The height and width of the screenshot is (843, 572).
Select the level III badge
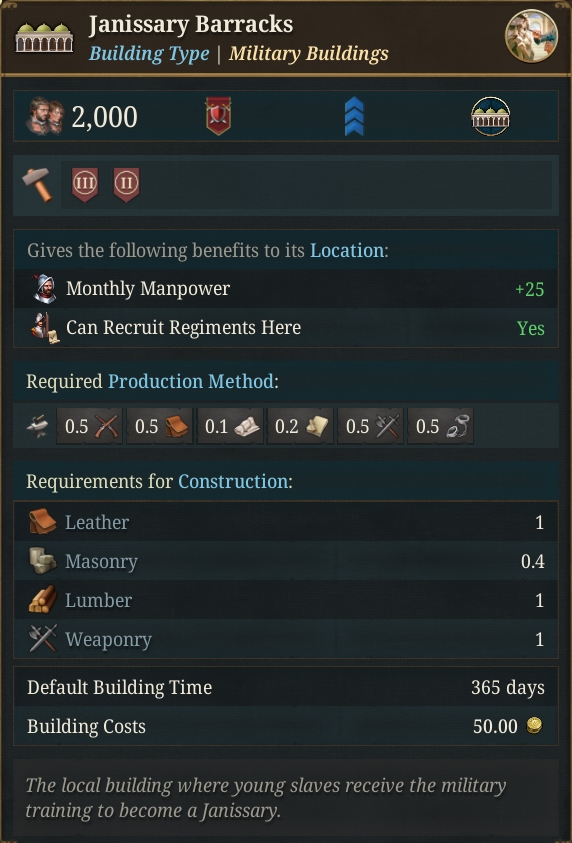tap(85, 184)
